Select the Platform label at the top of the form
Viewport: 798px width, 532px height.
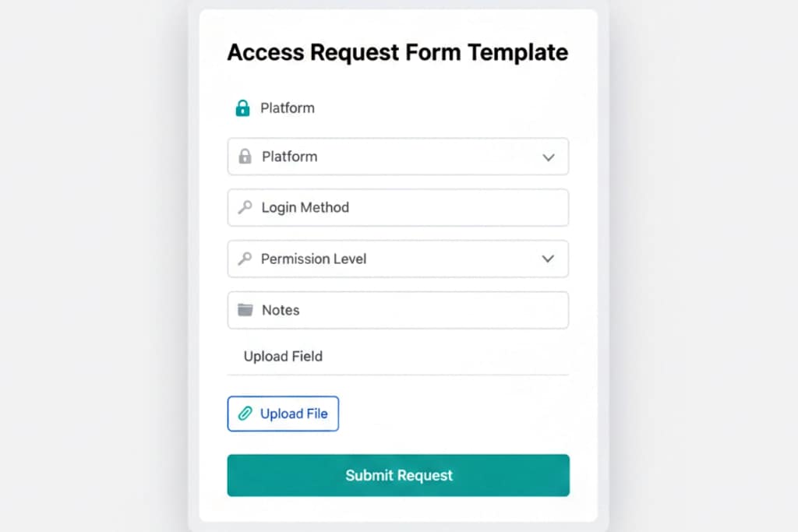tap(288, 108)
